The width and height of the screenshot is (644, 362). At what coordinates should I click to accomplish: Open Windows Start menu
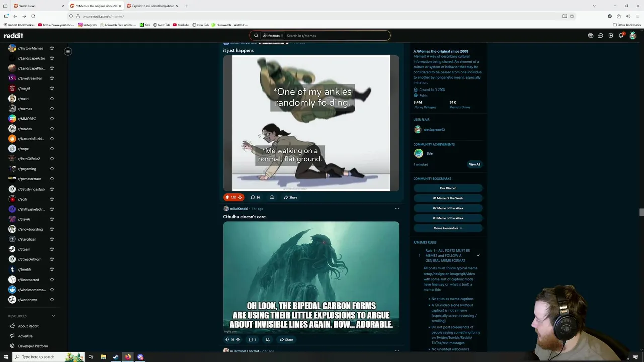point(6,357)
